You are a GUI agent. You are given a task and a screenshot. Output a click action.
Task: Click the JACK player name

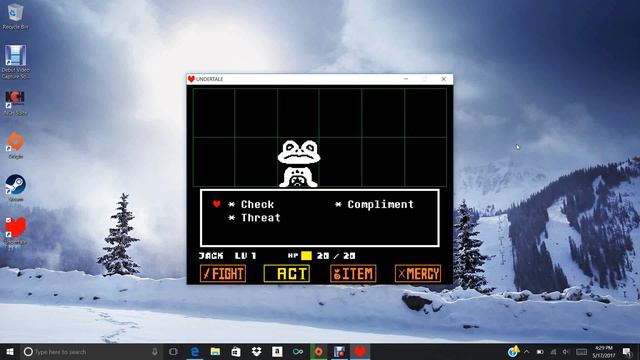211,256
